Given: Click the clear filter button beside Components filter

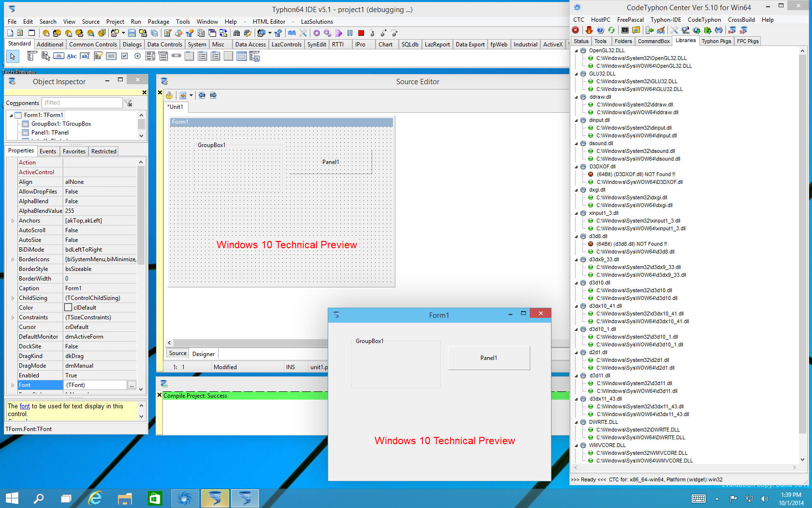Looking at the screenshot, I should [128, 103].
